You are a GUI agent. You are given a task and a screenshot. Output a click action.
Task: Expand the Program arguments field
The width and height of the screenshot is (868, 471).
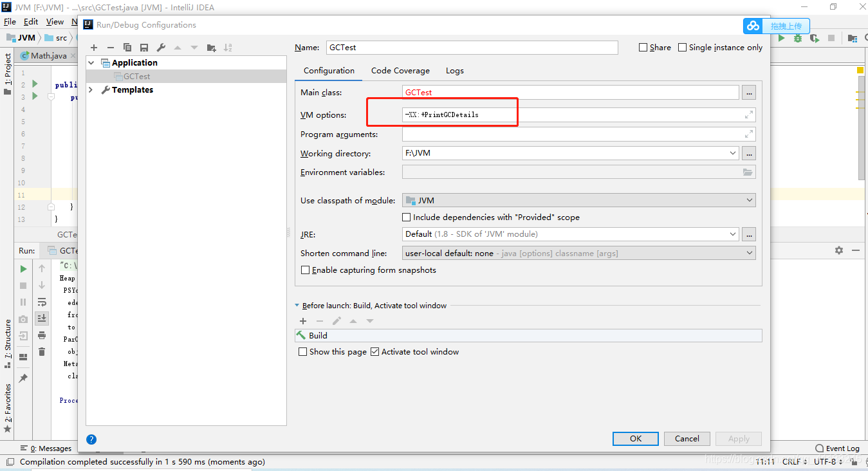coord(749,134)
